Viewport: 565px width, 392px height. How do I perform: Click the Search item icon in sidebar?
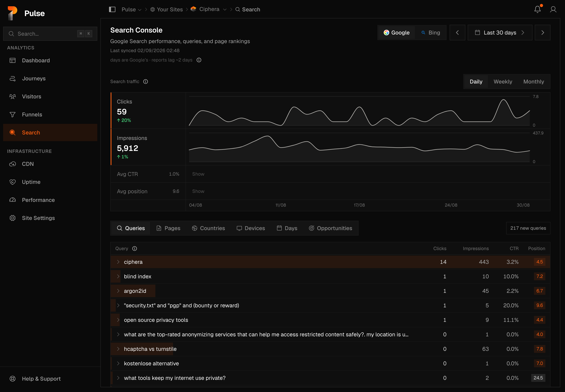pyautogui.click(x=13, y=133)
